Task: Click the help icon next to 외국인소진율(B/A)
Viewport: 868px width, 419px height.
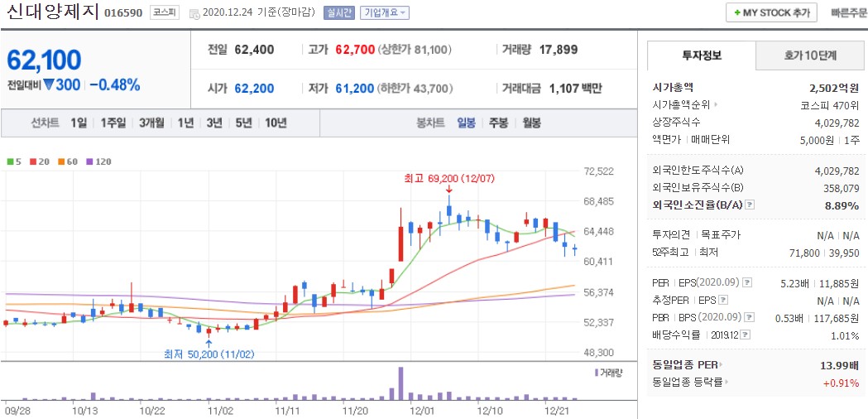Action: tap(751, 205)
